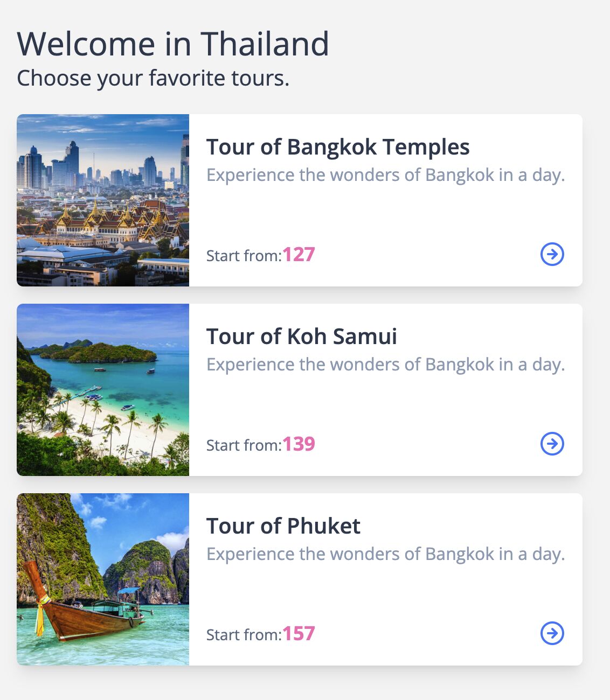Select the Tour of Koh Samui title

(x=302, y=337)
